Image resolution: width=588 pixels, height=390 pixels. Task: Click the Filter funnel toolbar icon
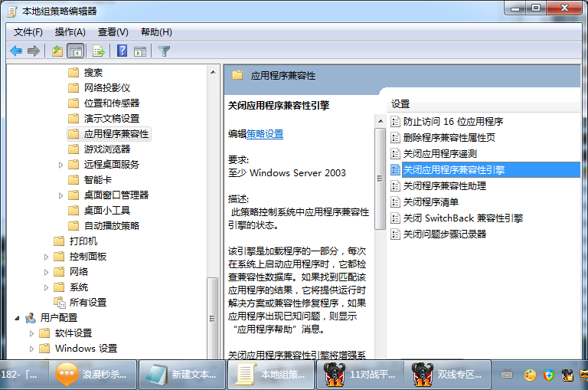[165, 51]
